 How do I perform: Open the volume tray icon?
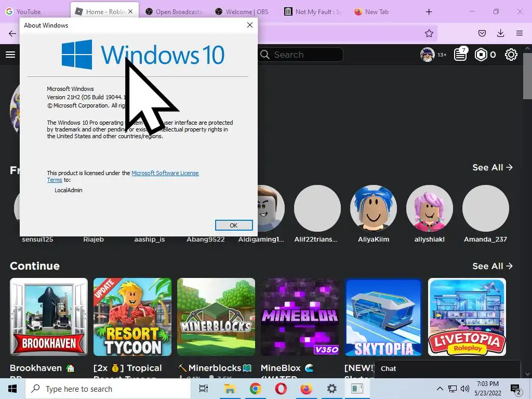[465, 389]
